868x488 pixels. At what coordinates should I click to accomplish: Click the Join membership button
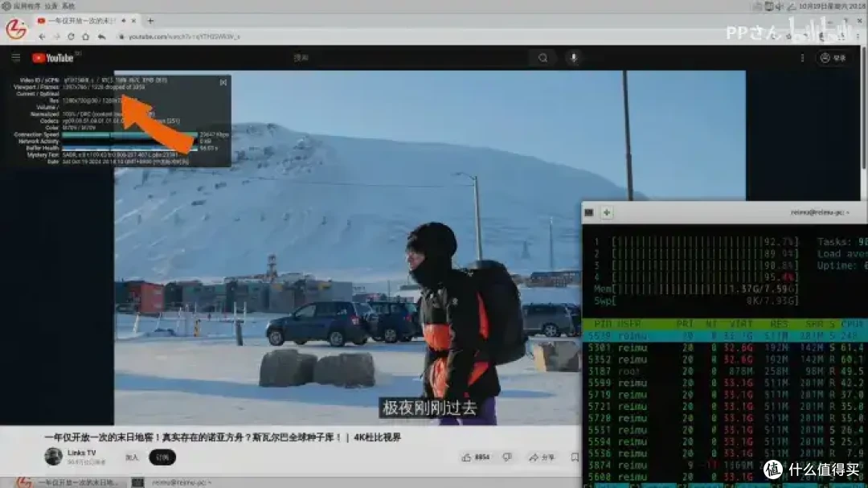pyautogui.click(x=132, y=457)
